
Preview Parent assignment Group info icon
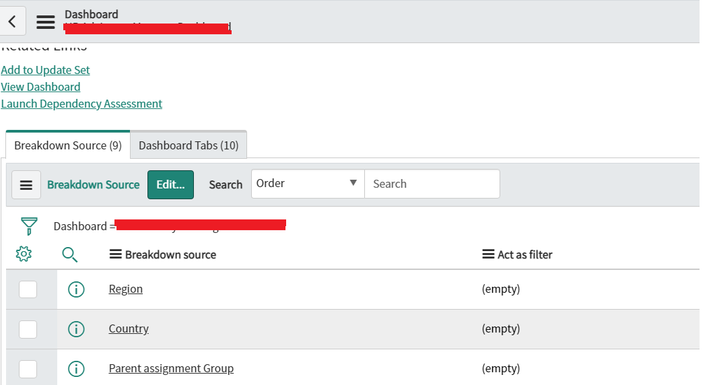pos(76,369)
